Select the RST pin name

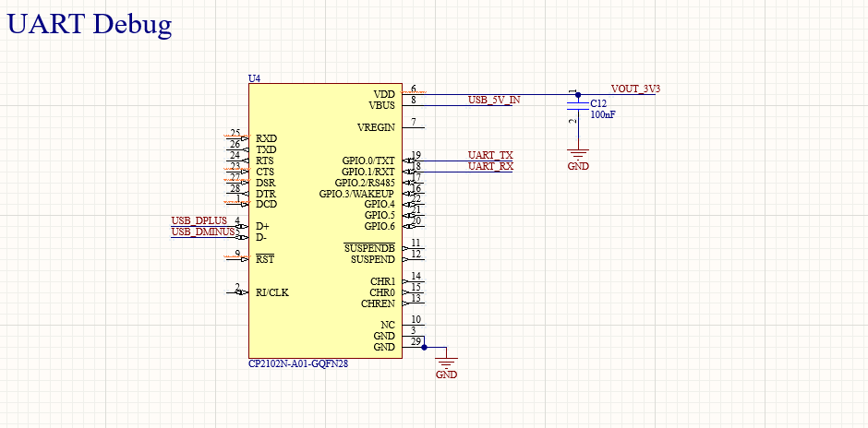265,259
